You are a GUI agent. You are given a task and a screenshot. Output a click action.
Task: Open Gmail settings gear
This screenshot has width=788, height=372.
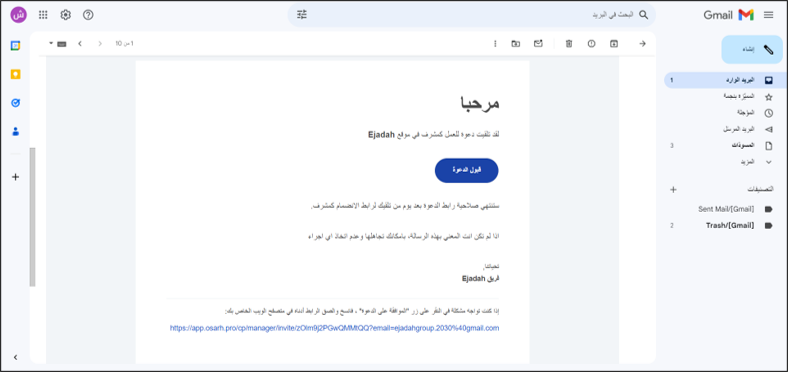65,15
